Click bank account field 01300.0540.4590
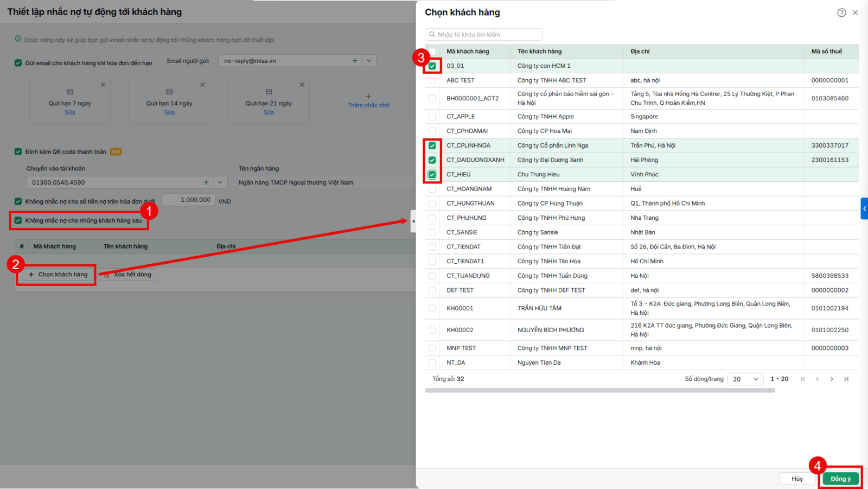 [119, 182]
